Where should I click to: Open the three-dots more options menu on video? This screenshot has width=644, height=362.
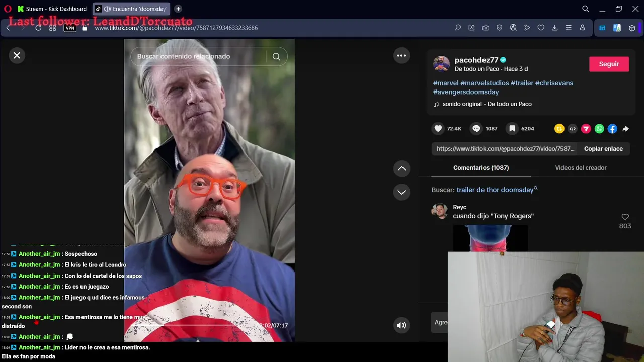pos(401,56)
